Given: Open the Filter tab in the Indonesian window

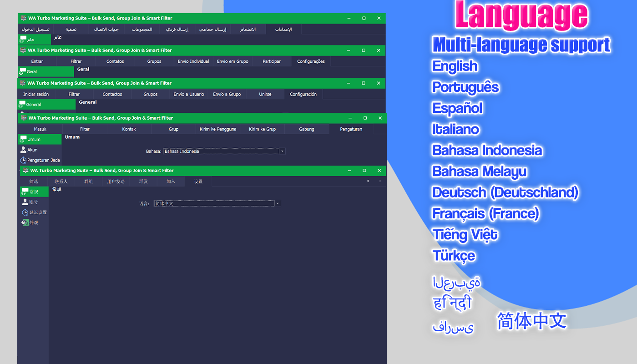Looking at the screenshot, I should pyautogui.click(x=85, y=129).
